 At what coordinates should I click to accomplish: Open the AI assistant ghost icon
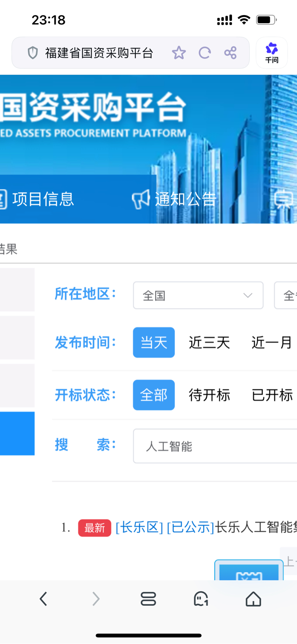201,599
